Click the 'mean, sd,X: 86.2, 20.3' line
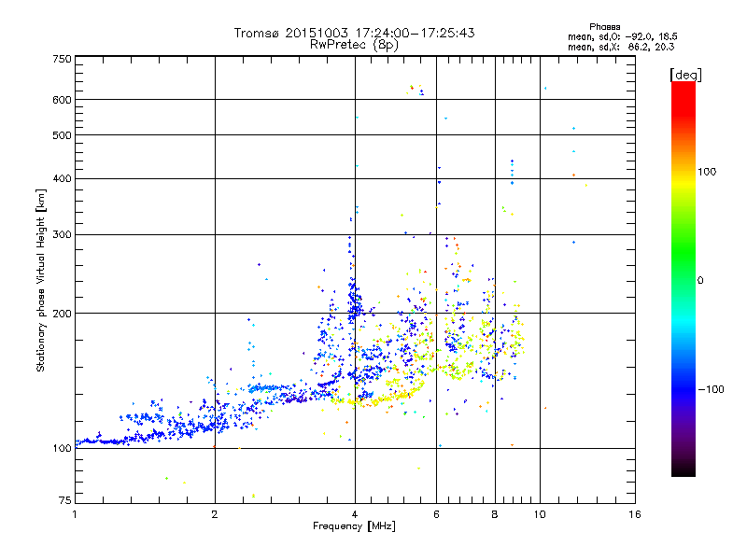 (621, 47)
